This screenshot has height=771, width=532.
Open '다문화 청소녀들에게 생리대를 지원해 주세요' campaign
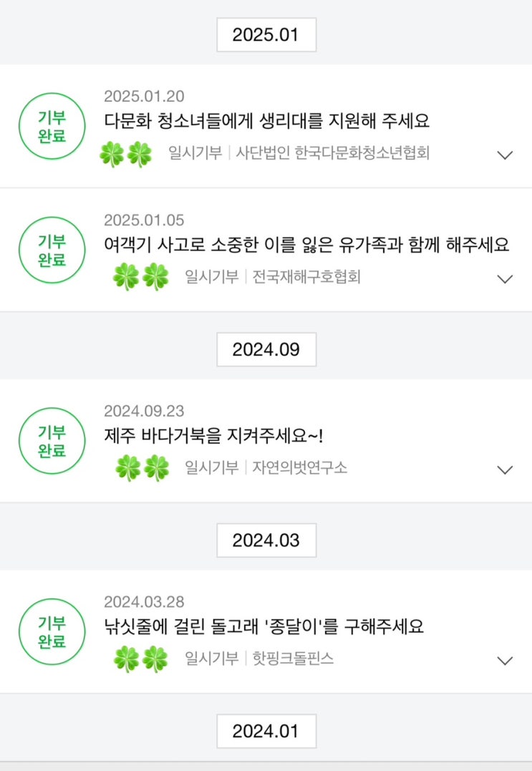click(x=266, y=120)
